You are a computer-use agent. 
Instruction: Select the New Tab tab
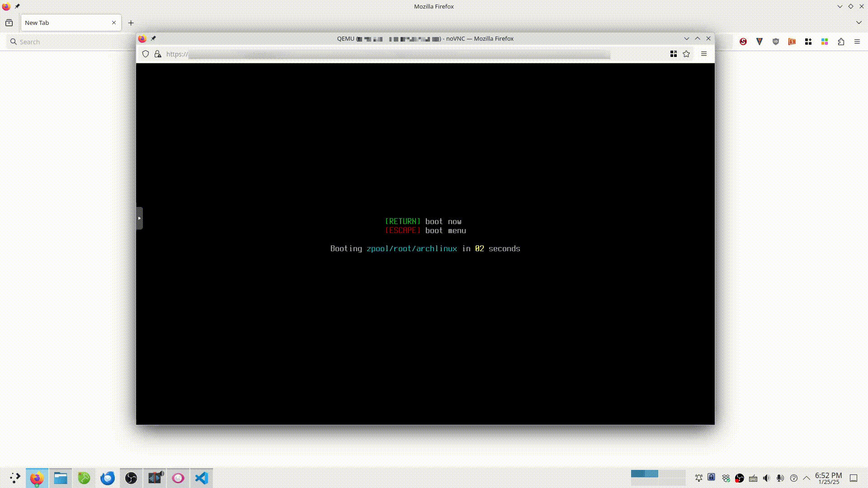coord(63,23)
